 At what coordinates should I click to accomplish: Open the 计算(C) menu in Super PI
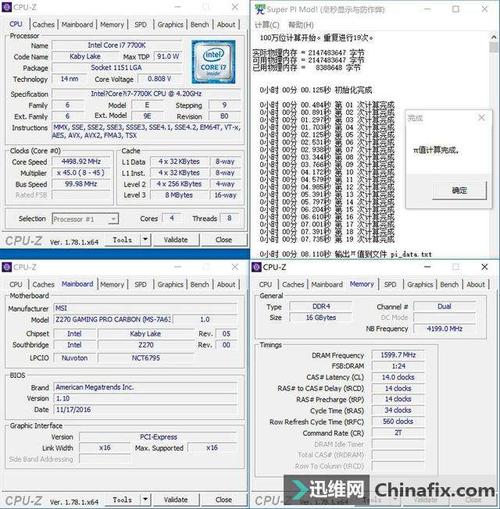(x=267, y=25)
